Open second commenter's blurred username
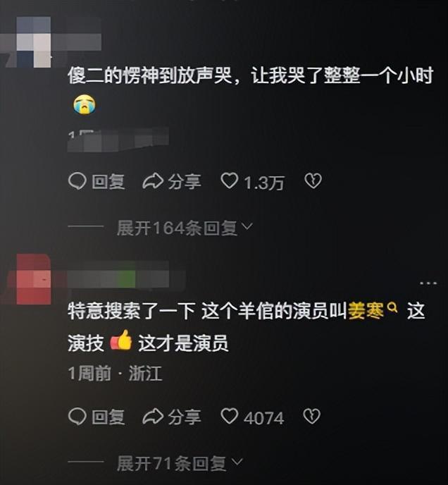 [x=119, y=275]
